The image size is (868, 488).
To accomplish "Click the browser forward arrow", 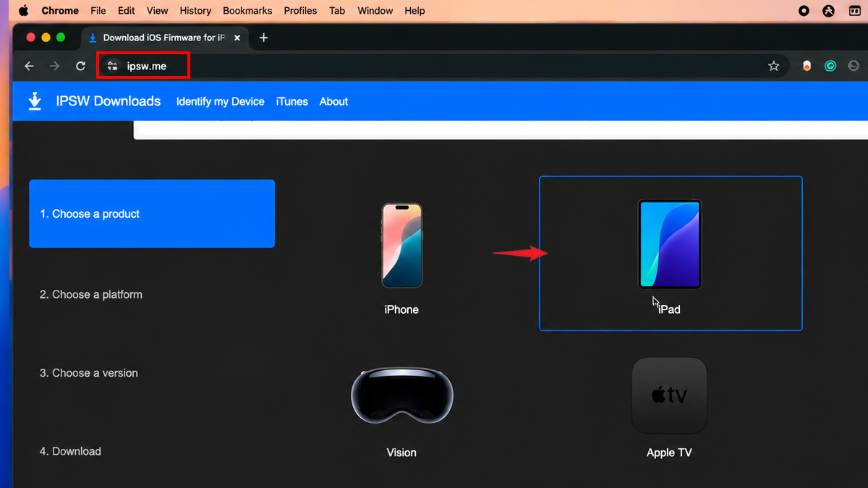I will [54, 66].
